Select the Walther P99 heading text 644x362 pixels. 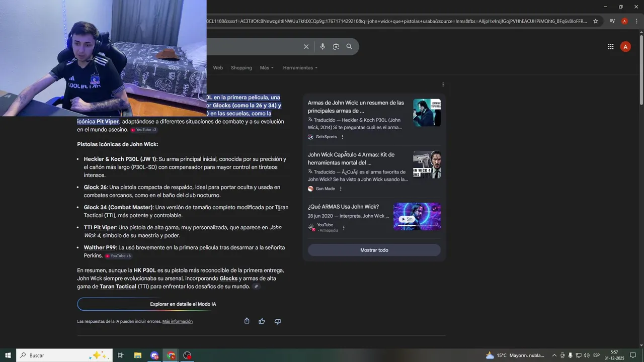click(x=100, y=247)
